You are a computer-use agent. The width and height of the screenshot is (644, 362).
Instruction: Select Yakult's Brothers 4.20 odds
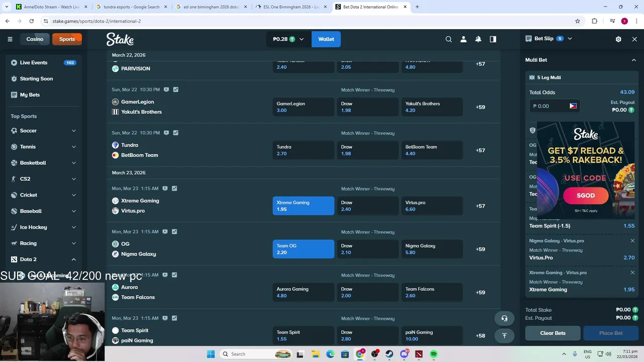432,107
